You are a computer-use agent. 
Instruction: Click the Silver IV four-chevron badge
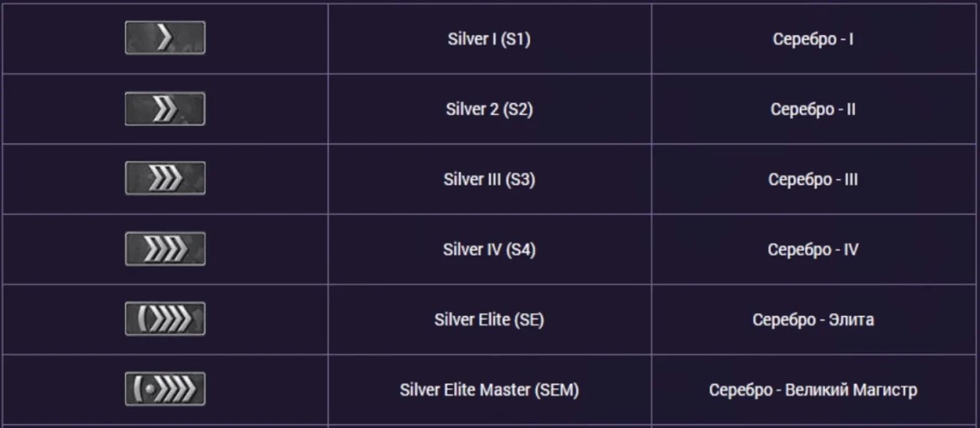pos(165,248)
